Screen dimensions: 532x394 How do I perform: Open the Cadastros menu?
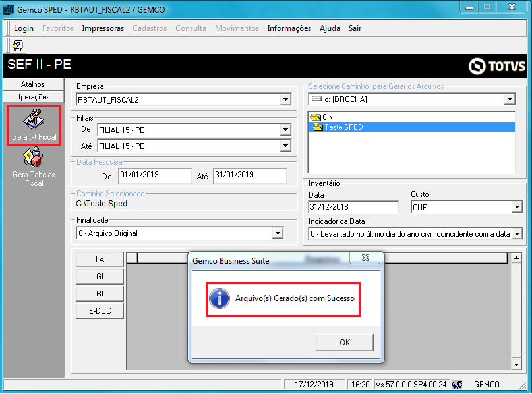pos(150,28)
